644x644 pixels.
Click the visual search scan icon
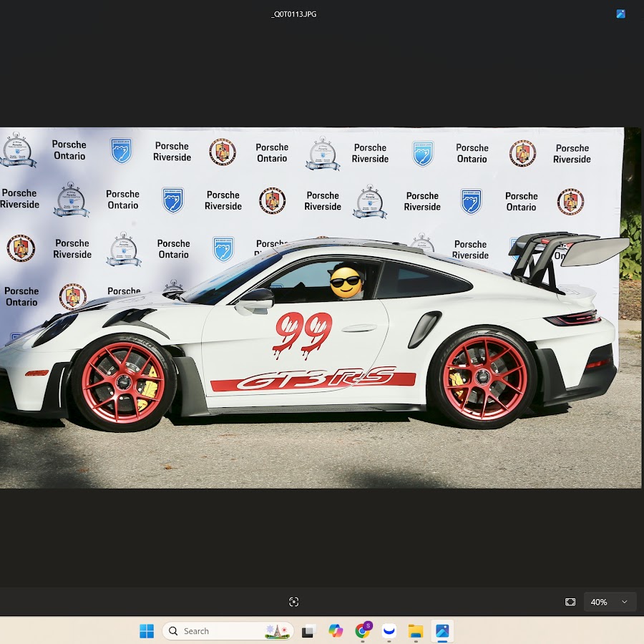coord(293,602)
